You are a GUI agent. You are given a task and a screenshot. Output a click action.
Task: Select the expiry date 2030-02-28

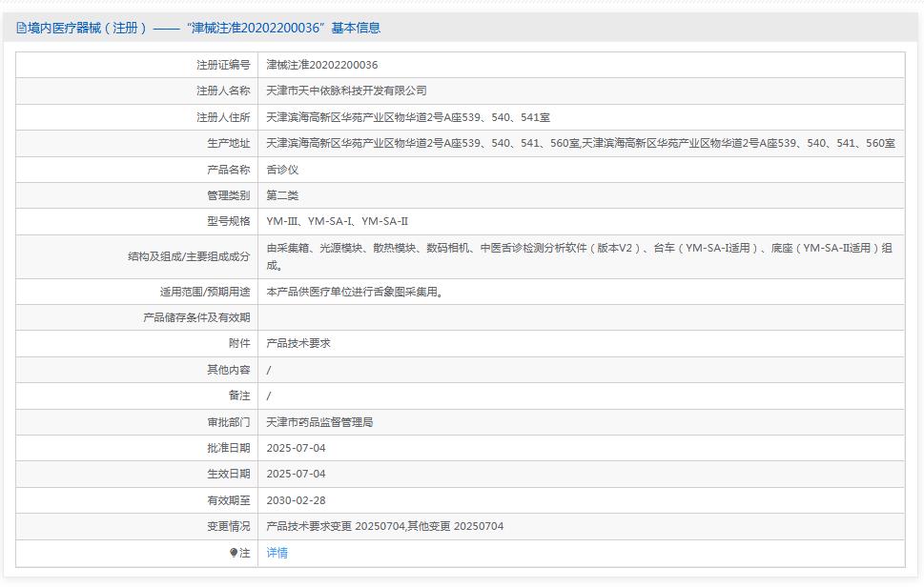tap(296, 499)
